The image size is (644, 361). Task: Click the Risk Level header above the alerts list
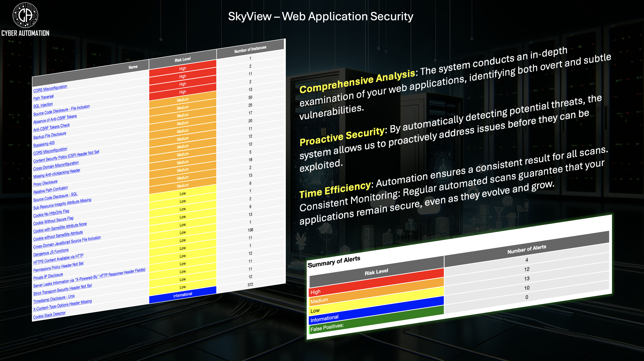click(x=182, y=60)
